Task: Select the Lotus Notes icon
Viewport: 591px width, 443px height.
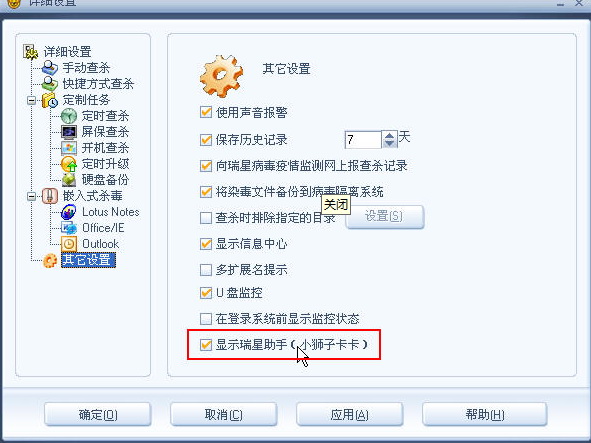Action: click(x=69, y=212)
